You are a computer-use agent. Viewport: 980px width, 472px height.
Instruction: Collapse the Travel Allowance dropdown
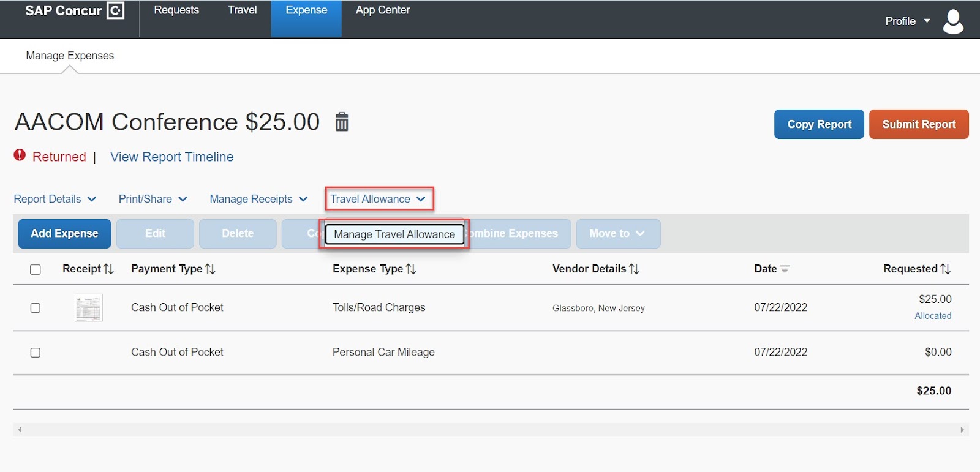pos(379,199)
